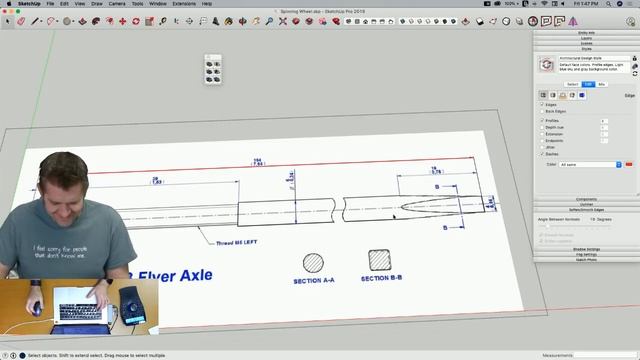Pick the Line pencil tool
The height and width of the screenshot is (360, 640).
[x=35, y=21]
